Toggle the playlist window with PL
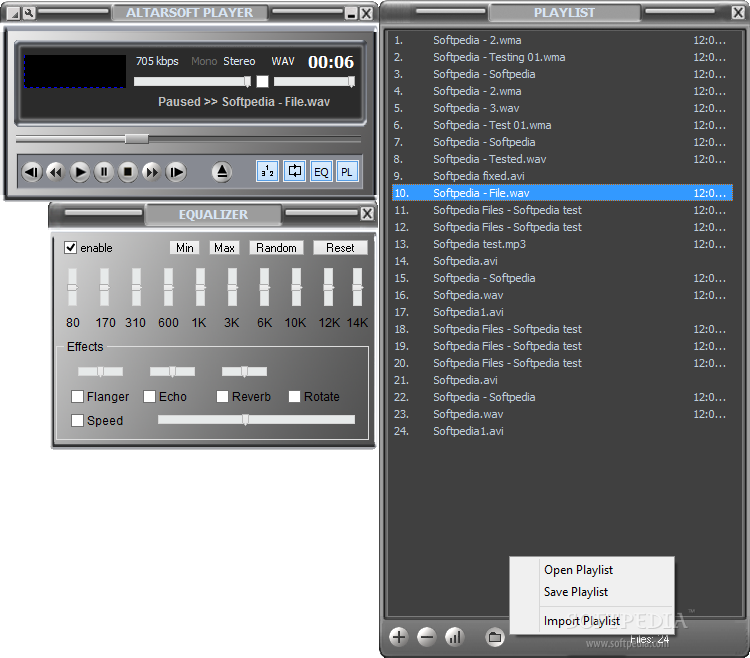Image resolution: width=750 pixels, height=658 pixels. point(347,171)
